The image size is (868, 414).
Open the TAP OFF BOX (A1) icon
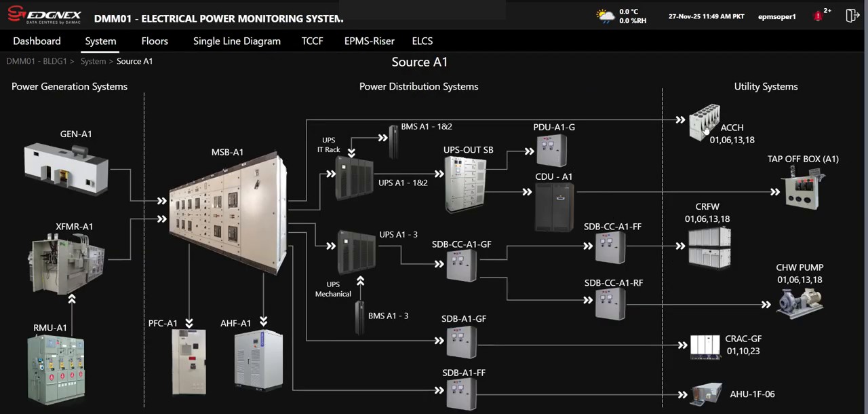pyautogui.click(x=802, y=189)
